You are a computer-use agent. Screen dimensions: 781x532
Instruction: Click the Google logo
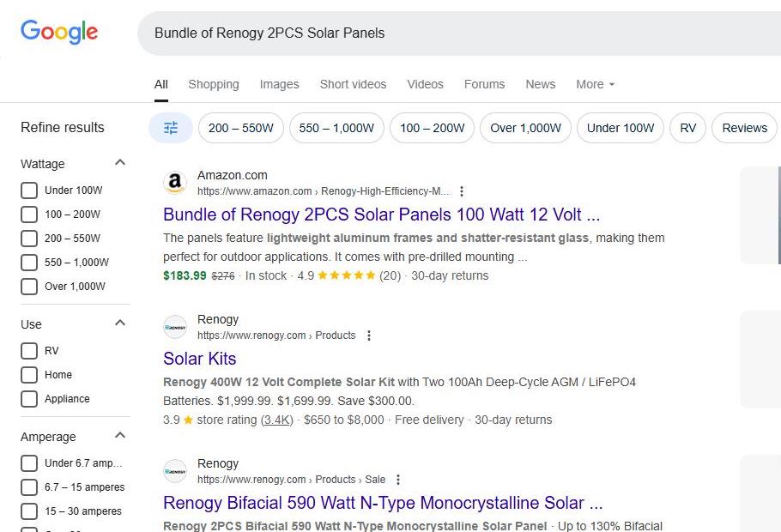point(59,33)
